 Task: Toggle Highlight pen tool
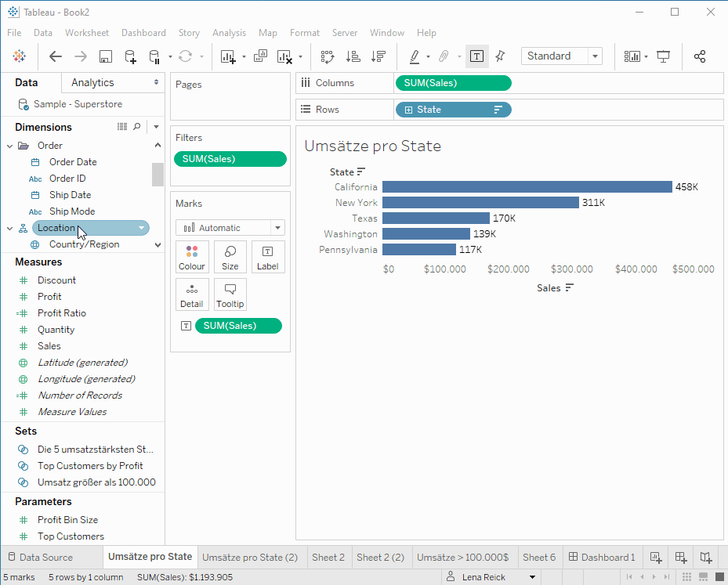click(415, 56)
